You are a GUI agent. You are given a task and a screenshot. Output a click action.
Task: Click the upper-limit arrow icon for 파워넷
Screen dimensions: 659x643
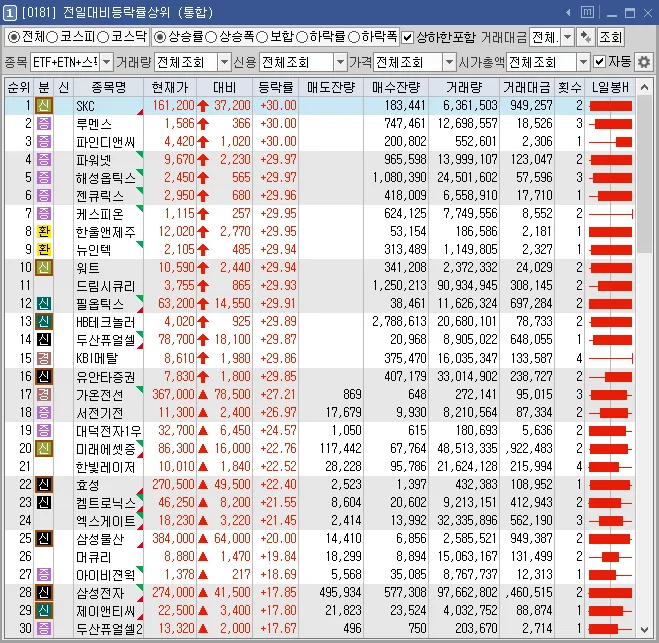point(203,160)
